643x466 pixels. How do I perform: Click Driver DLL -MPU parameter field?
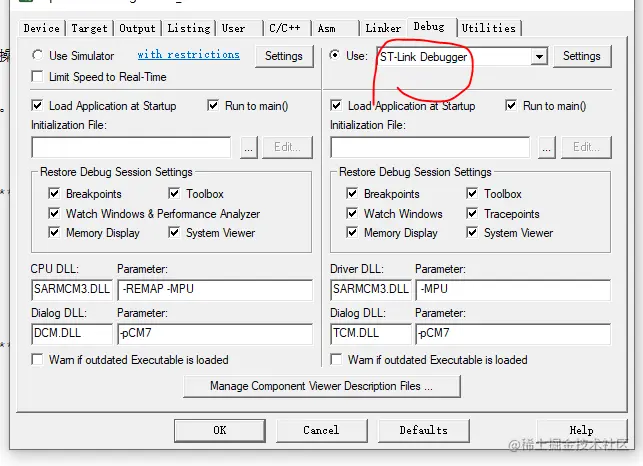513,290
